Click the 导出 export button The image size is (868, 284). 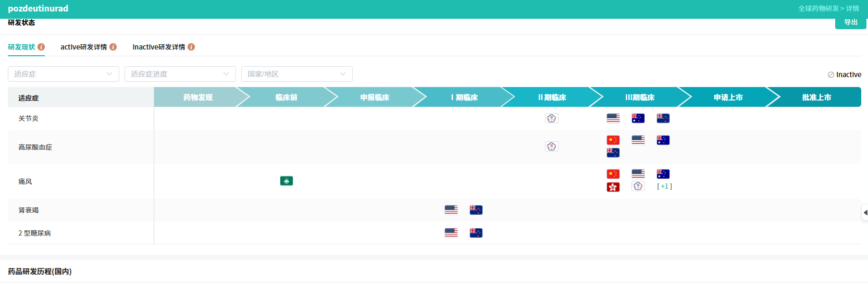click(851, 22)
